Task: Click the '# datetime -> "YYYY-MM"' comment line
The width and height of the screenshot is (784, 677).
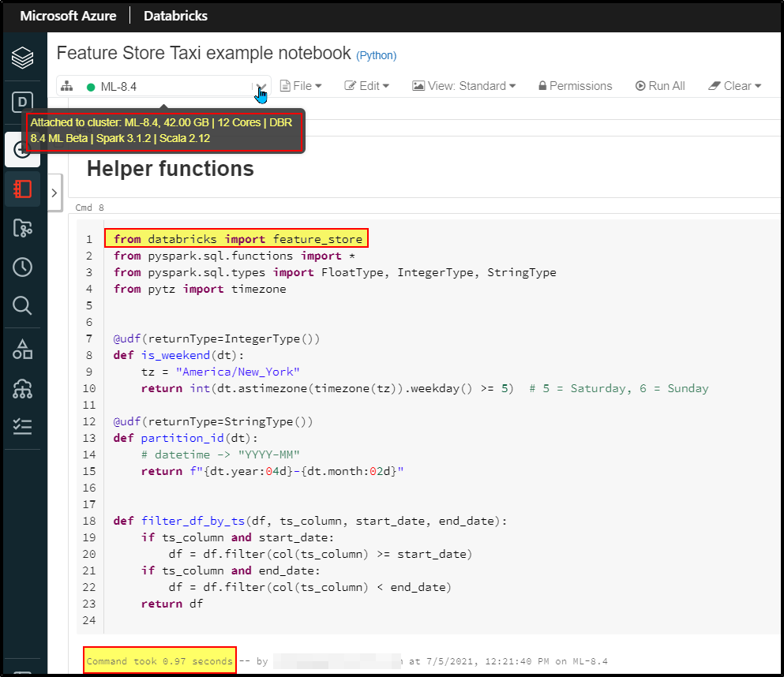Action: pos(220,454)
